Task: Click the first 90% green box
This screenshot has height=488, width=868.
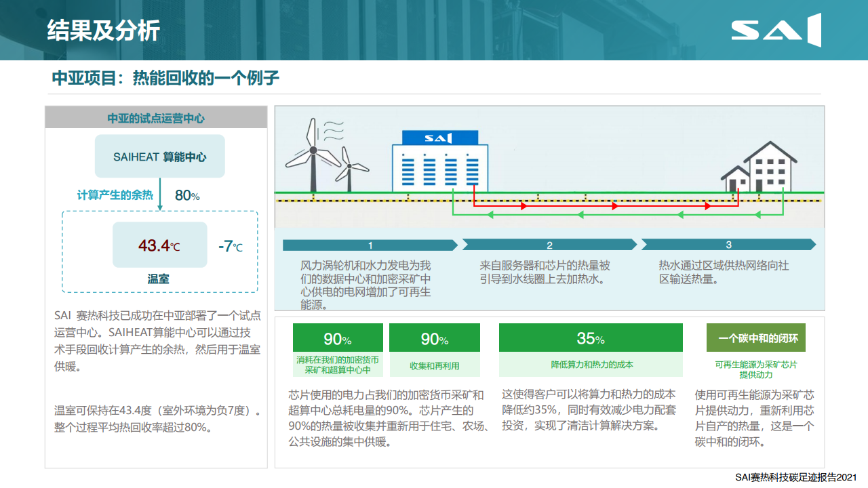Action: pyautogui.click(x=338, y=338)
